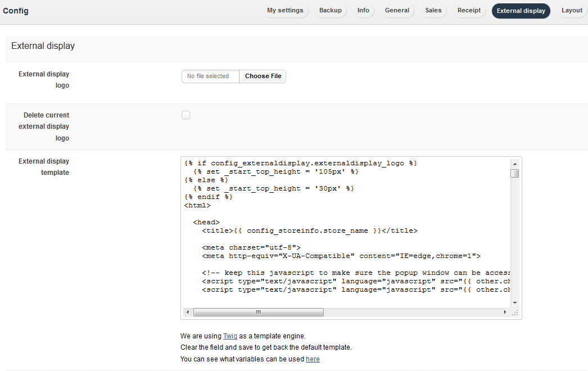The height and width of the screenshot is (371, 588).
Task: Open the Twig template engine link
Action: point(230,336)
